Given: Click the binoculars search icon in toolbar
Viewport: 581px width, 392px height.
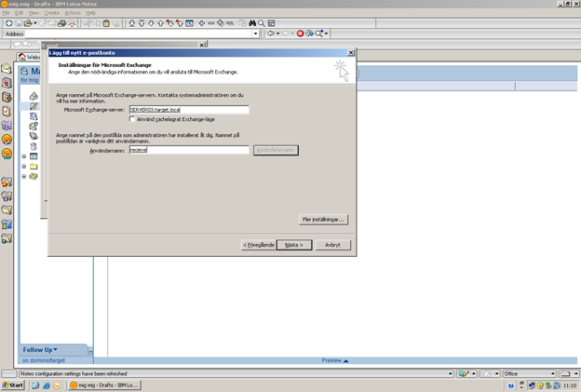Looking at the screenshot, I should click(x=252, y=23).
